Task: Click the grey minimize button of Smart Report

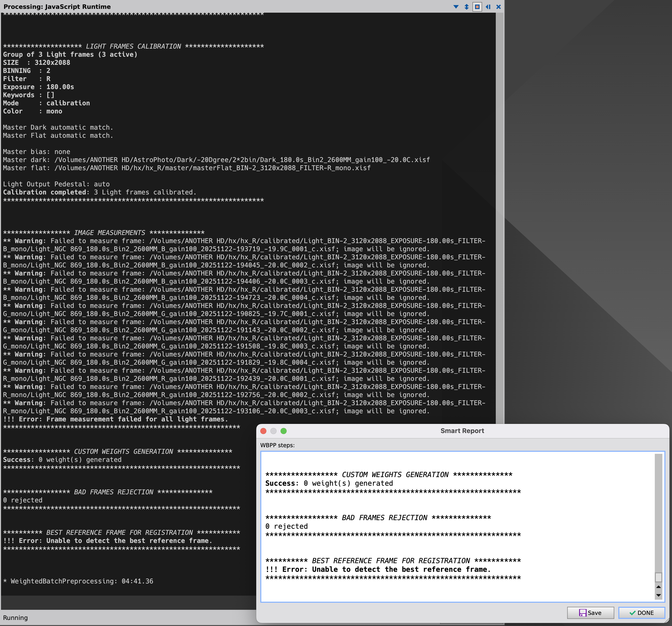Action: (x=273, y=431)
